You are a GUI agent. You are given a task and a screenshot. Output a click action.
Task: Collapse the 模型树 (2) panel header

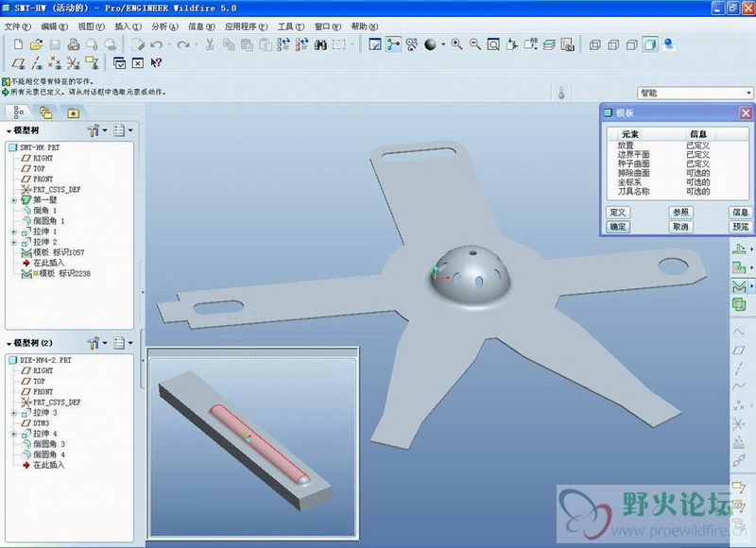9,344
